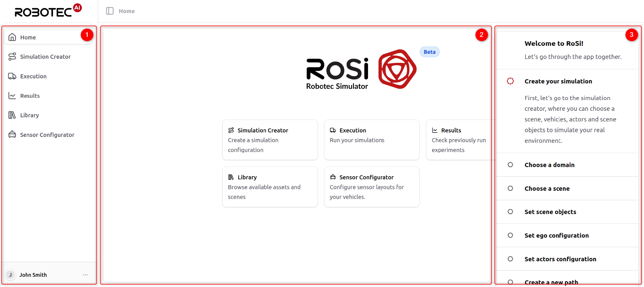Select the Choose a scene step circle
644x287 pixels.
tap(510, 188)
